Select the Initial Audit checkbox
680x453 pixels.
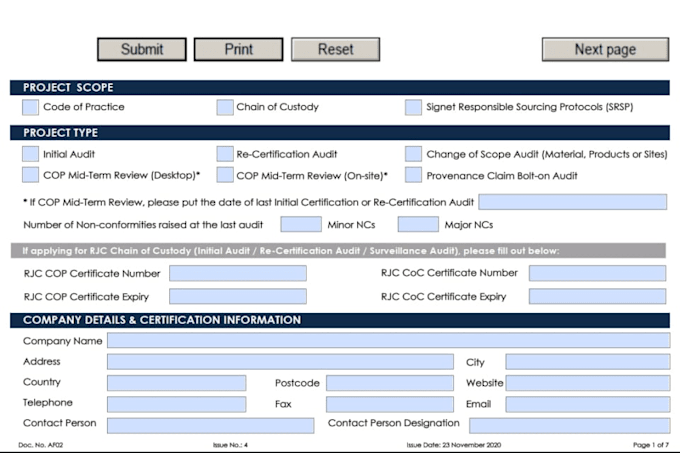30,154
